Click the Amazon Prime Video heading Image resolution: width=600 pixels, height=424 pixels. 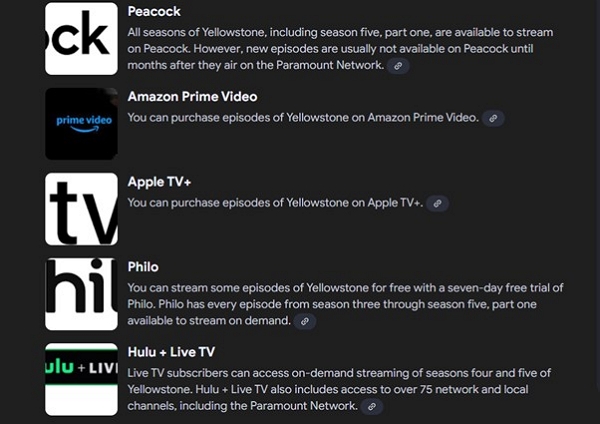(192, 96)
